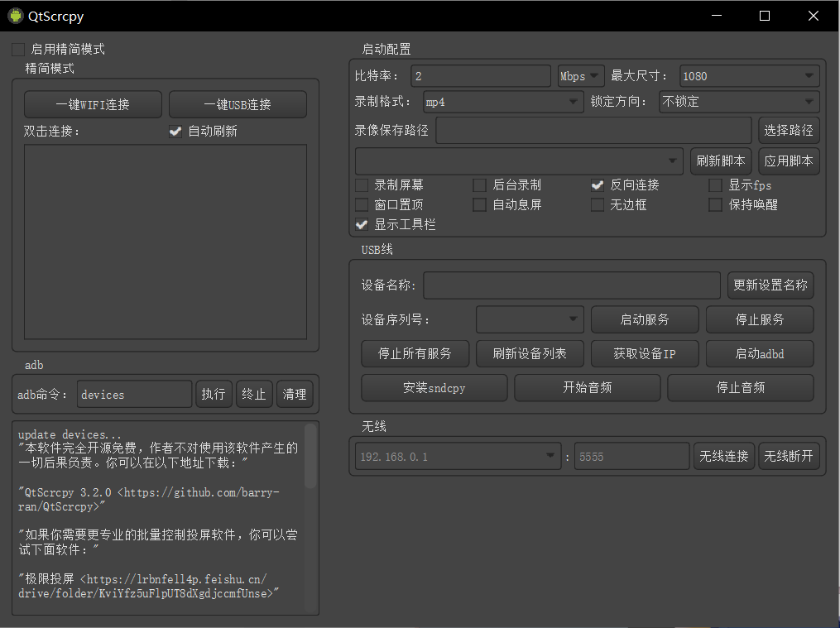Maximize the QtScrcpy window
This screenshot has height=628, width=840.
[x=765, y=16]
